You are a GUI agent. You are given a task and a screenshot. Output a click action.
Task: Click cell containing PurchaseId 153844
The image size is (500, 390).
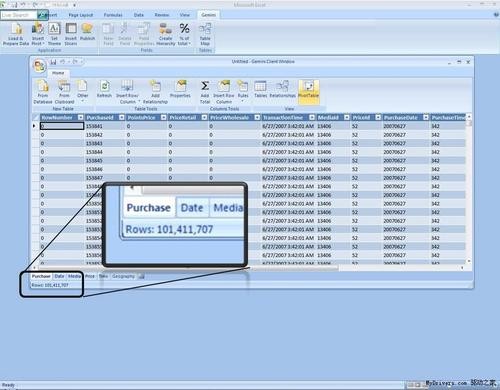104,152
